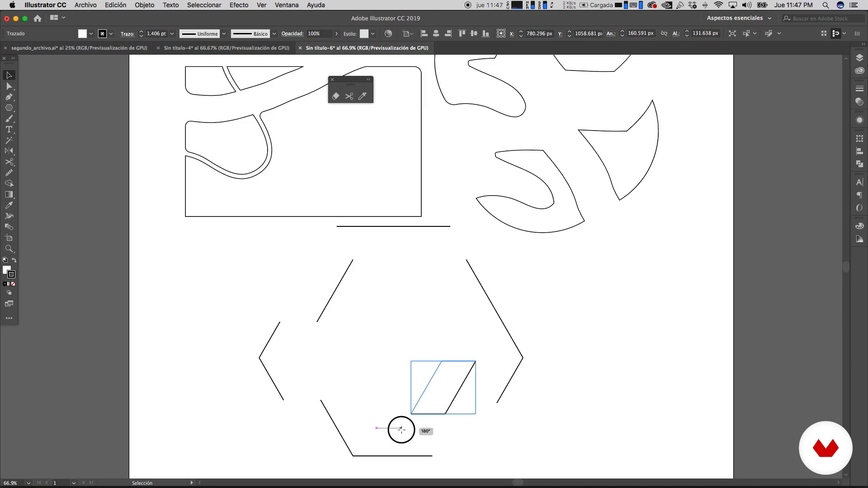Set fill to None in toolbar
868x488 pixels.
(13, 284)
